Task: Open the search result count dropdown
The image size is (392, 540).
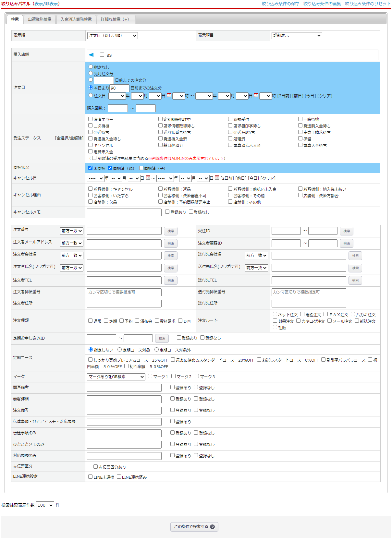Action: tap(45, 505)
